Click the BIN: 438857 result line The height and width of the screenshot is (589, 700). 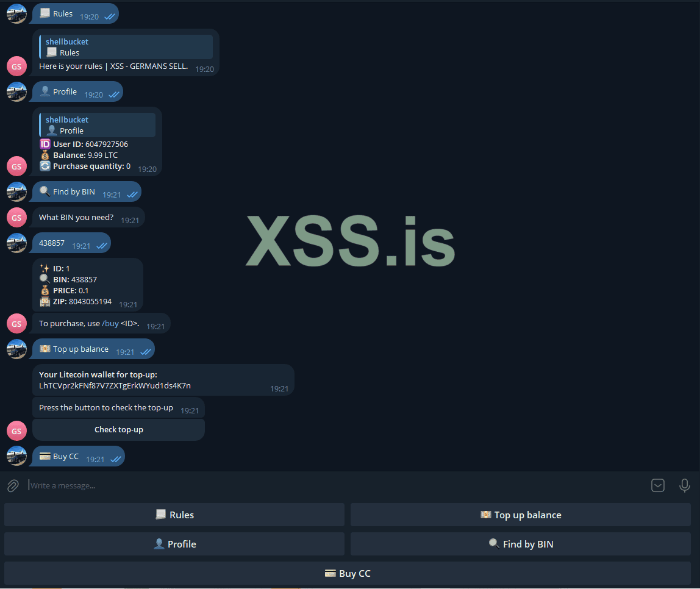[69, 279]
